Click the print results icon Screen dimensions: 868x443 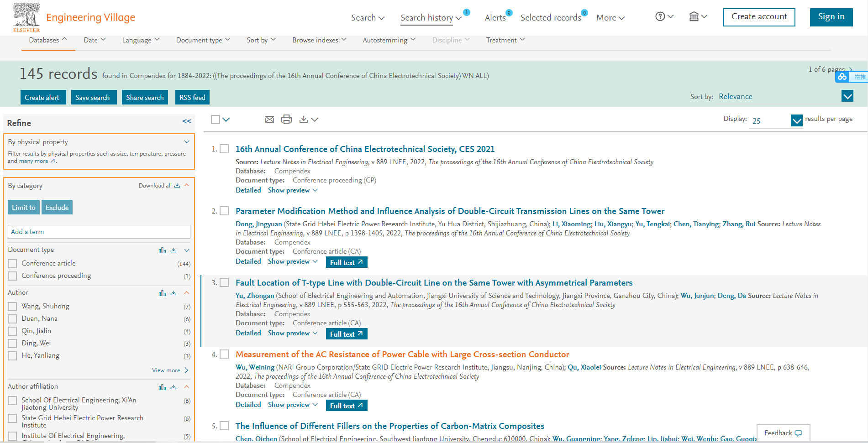pos(286,120)
